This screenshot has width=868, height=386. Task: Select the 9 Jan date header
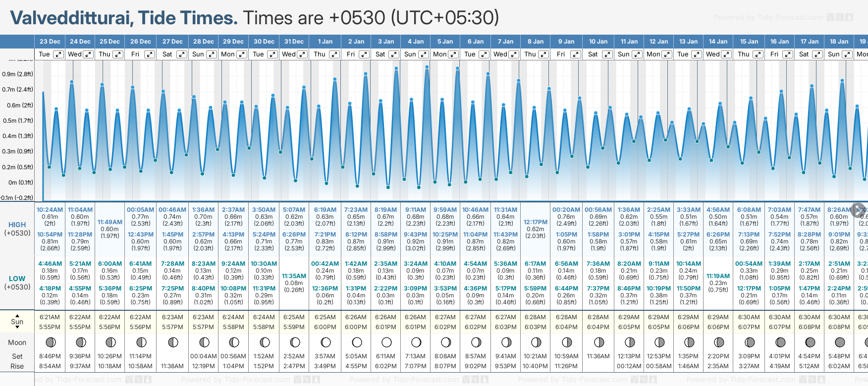pyautogui.click(x=566, y=42)
